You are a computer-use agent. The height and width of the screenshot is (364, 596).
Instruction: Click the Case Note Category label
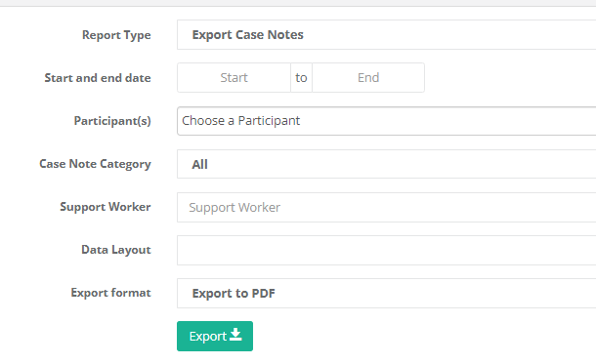[x=95, y=164]
